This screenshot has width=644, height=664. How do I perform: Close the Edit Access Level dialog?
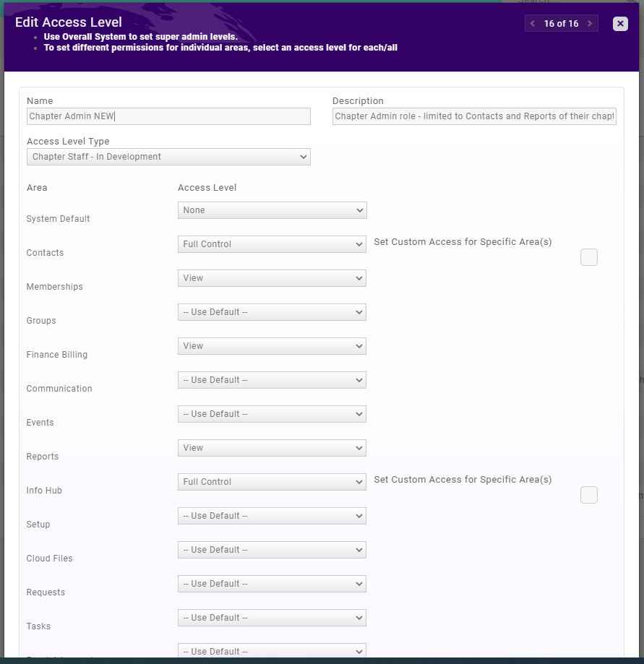point(620,24)
